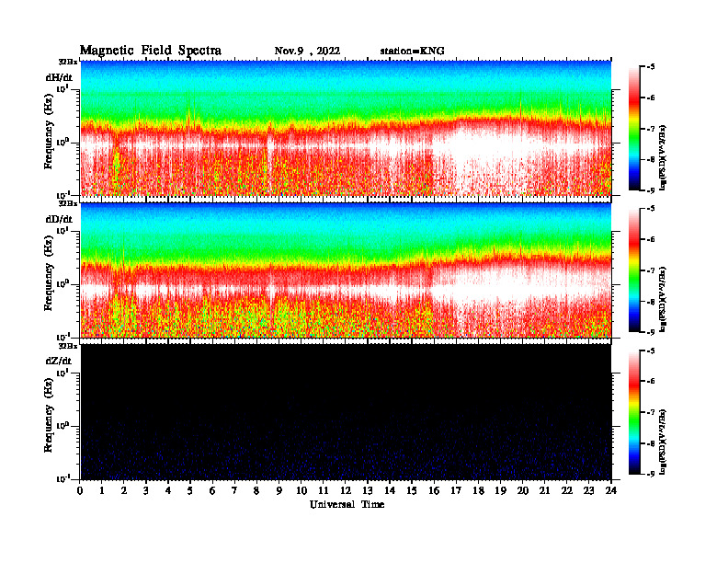Click the "-9" value on the dH/dt color bar
The width and height of the screenshot is (728, 563).
(x=651, y=190)
